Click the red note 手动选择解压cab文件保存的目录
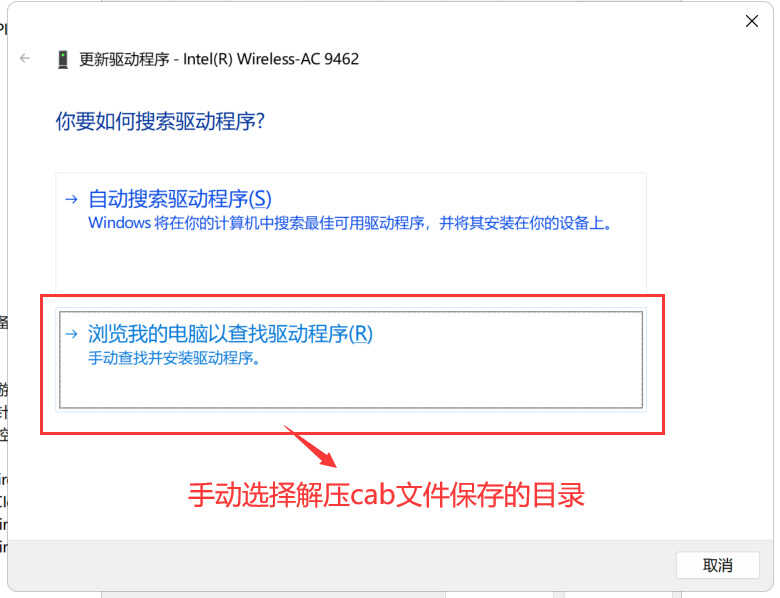The image size is (780, 598). click(386, 495)
